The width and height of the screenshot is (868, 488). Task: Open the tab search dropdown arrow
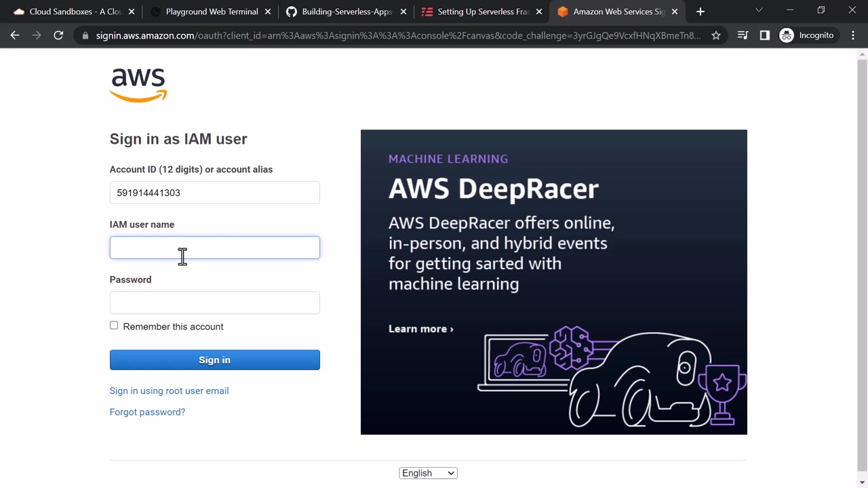pos(759,11)
